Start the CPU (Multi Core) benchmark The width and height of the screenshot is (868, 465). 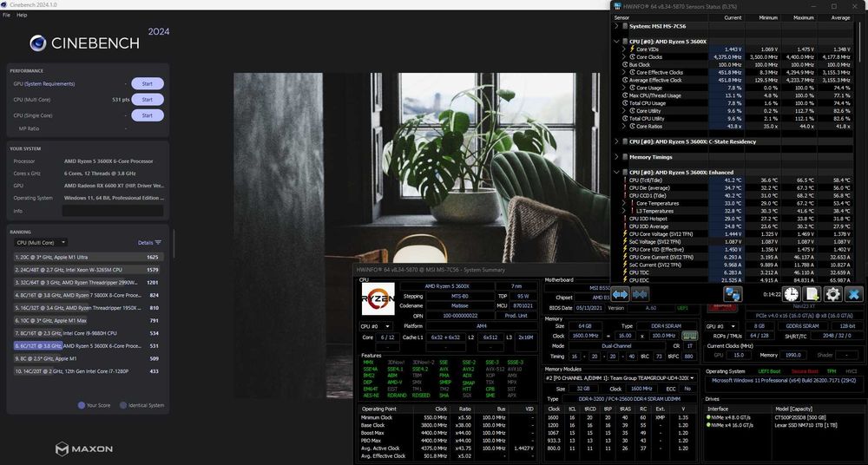point(148,100)
